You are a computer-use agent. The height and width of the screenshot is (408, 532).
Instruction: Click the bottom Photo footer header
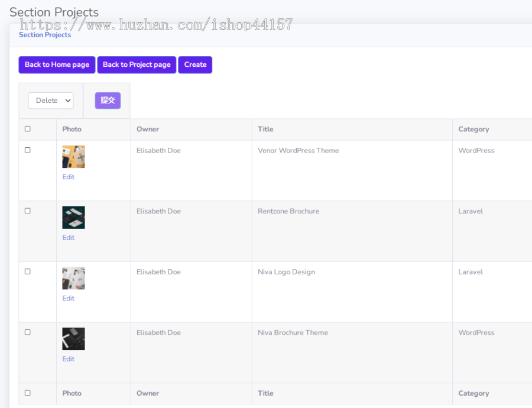point(72,393)
